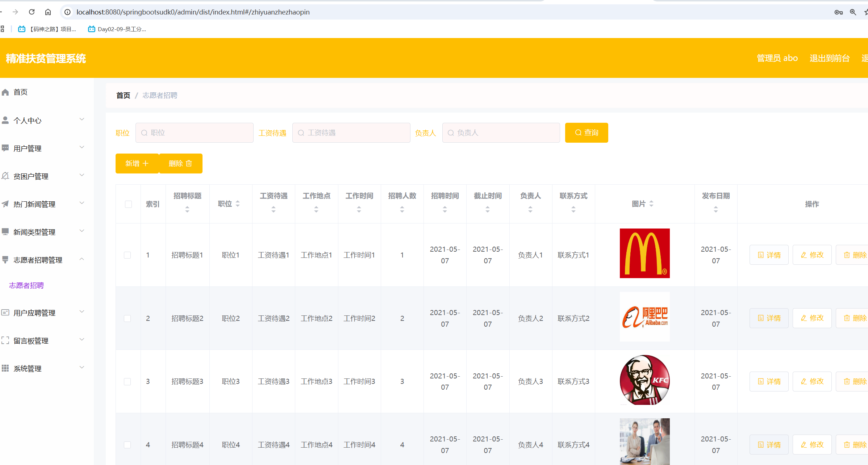Click the McDonald's logo thumbnail

pyautogui.click(x=644, y=253)
